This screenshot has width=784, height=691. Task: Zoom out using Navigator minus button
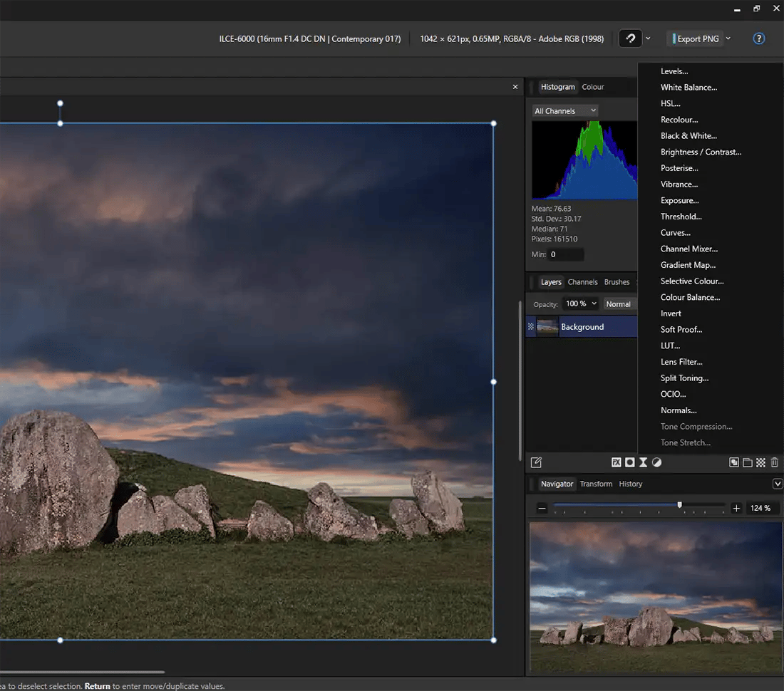[x=542, y=508]
